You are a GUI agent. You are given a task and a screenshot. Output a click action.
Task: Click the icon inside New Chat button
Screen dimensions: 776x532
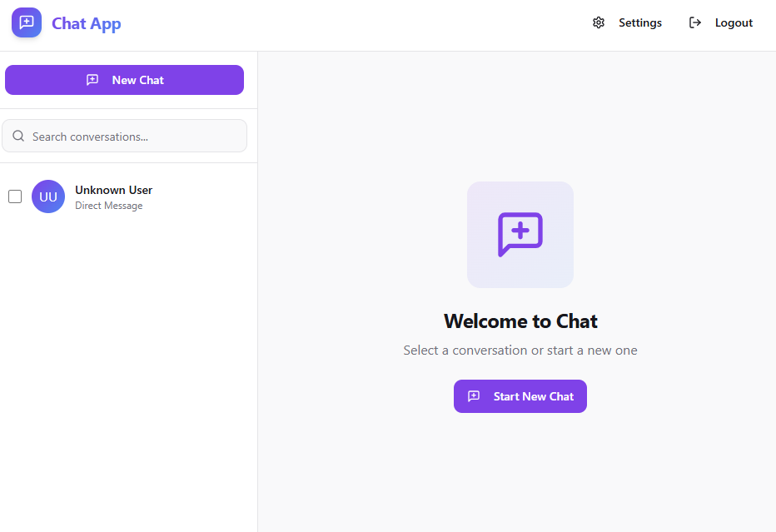coord(92,80)
